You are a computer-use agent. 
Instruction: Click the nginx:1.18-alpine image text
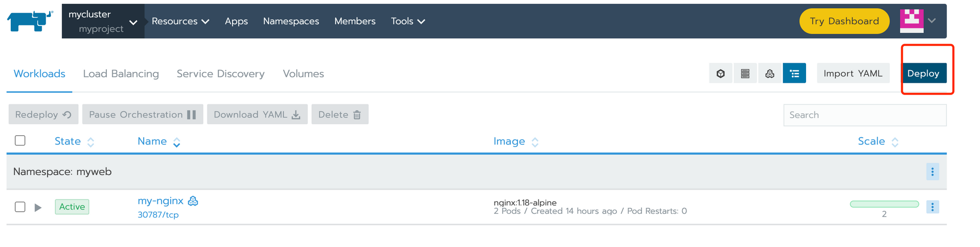point(525,202)
